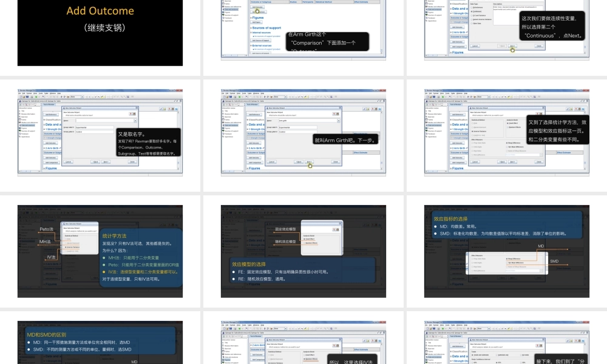Select the slide explaining the "Continuous" data type
Image resolution: width=607 pixels, height=364 pixels.
506,30
